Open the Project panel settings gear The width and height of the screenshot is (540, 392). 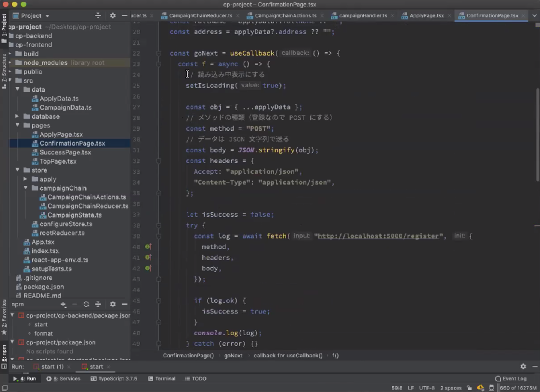pyautogui.click(x=112, y=15)
